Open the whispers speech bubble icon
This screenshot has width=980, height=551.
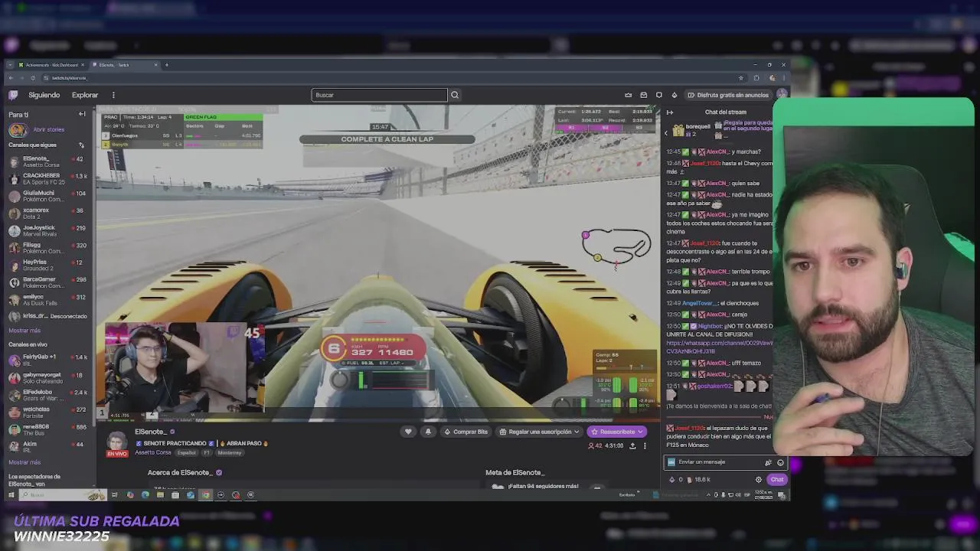tap(659, 95)
